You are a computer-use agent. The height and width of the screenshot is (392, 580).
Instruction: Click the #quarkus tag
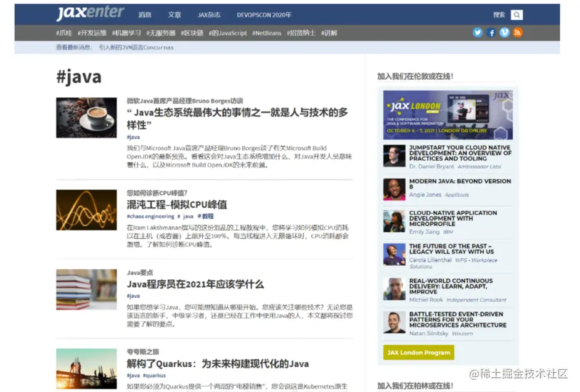[154, 375]
